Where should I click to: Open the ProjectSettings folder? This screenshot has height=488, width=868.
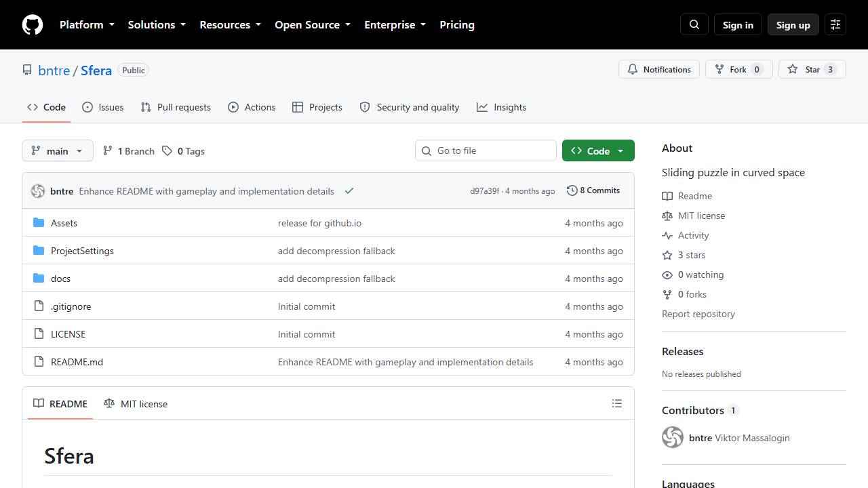(x=82, y=251)
